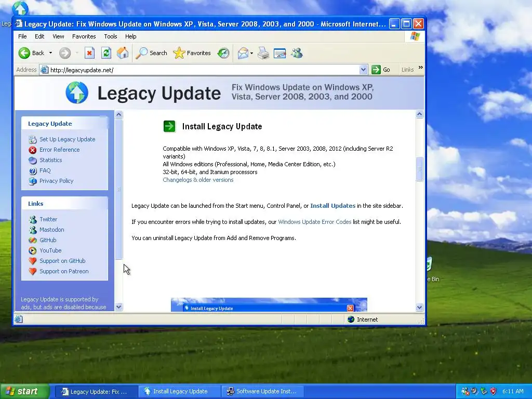Image resolution: width=532 pixels, height=399 pixels.
Task: Open the Privacy Policy sidebar link
Action: 56,181
